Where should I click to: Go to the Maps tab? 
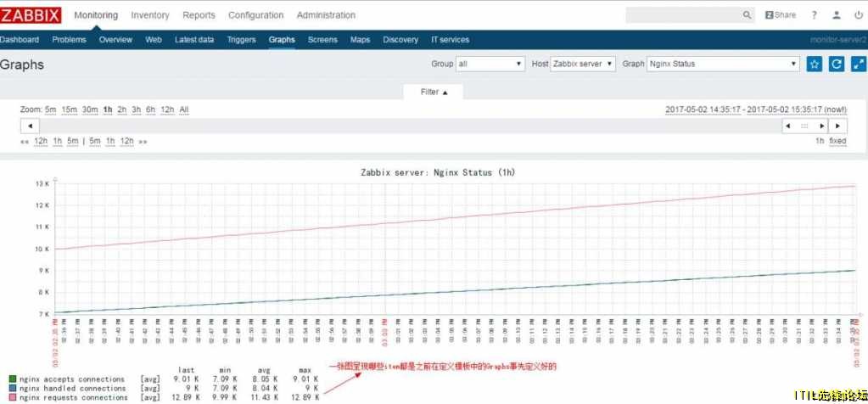coord(360,40)
